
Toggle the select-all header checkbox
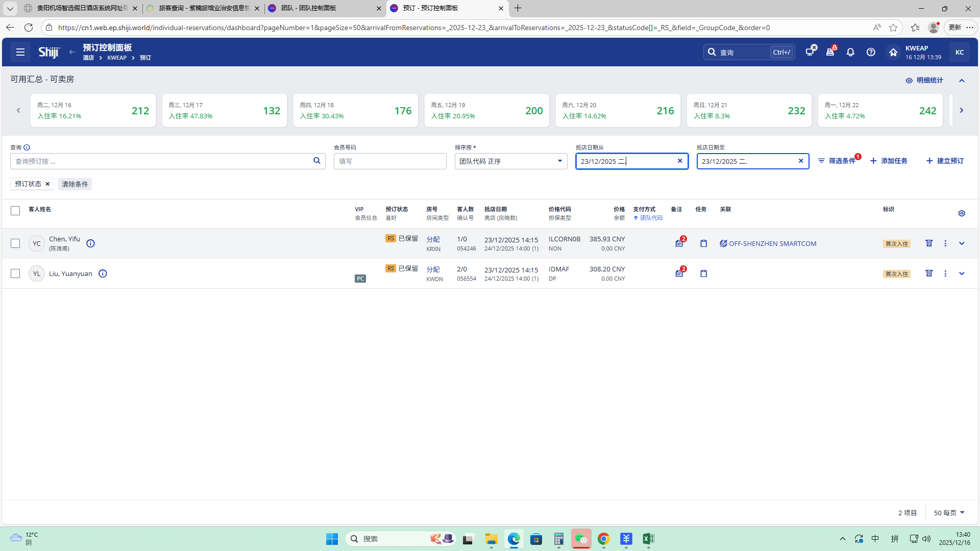(x=15, y=211)
